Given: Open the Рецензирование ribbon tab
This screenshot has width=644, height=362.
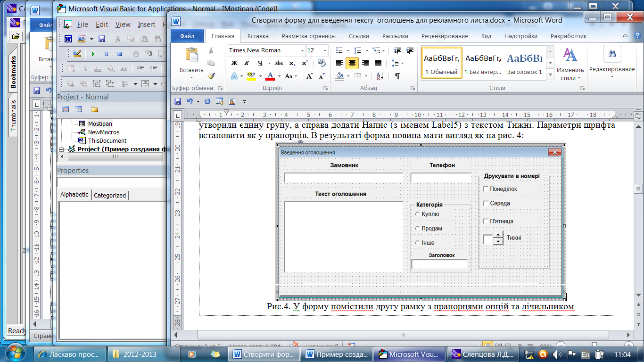Looking at the screenshot, I should (445, 36).
